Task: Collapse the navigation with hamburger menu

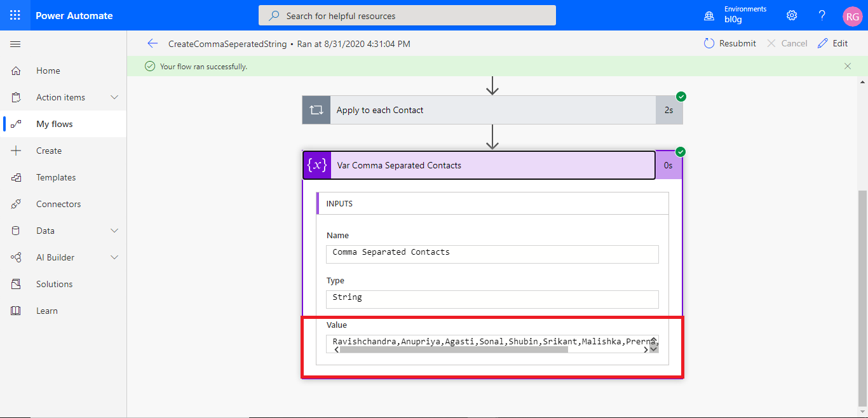Action: pos(15,44)
